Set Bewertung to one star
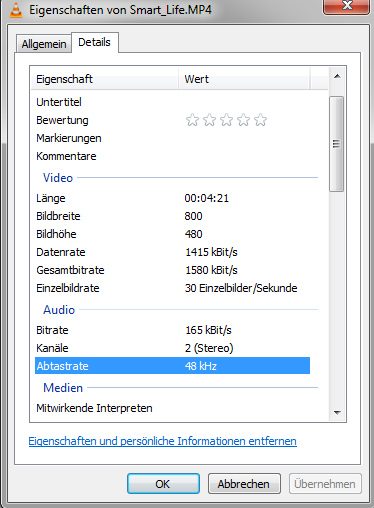The width and height of the screenshot is (374, 508). (192, 120)
